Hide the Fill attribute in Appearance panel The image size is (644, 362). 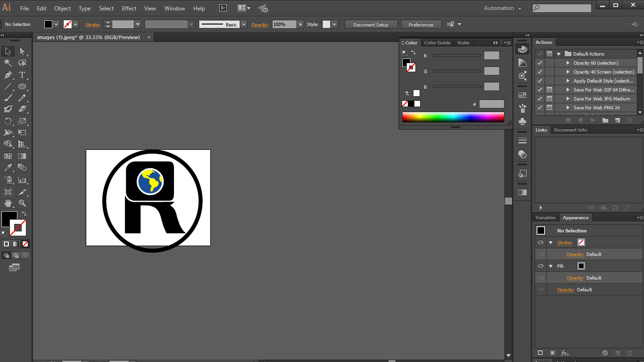[x=541, y=266]
